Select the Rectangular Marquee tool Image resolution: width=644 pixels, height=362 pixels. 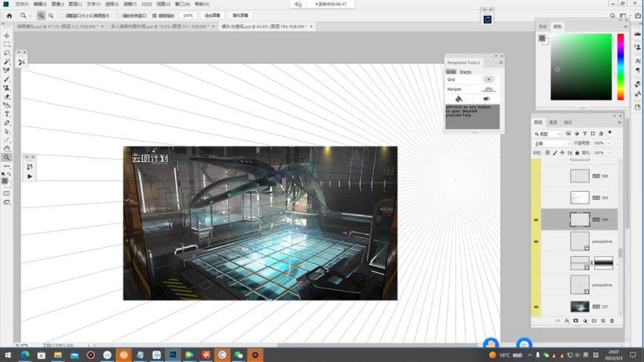(7, 45)
